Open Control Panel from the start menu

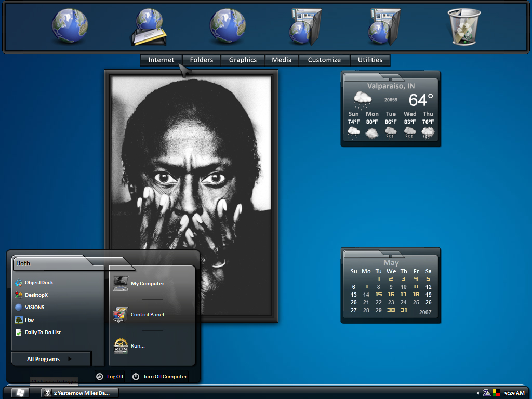click(139, 314)
